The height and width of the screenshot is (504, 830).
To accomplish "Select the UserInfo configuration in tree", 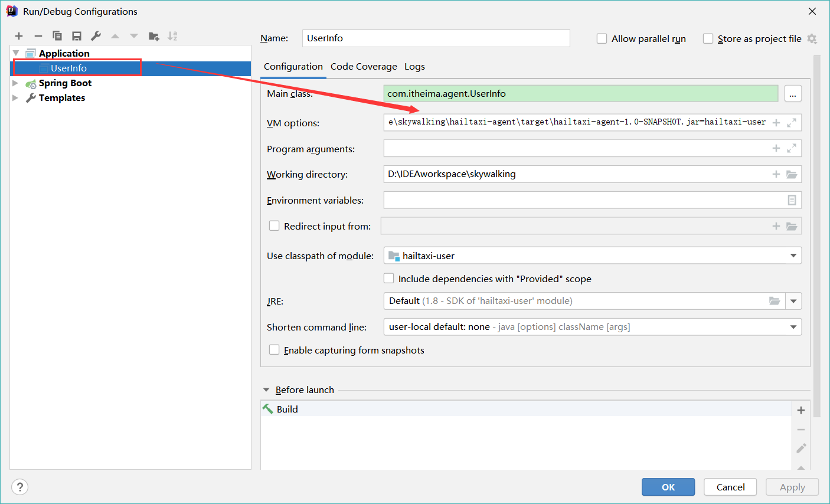I will 68,68.
